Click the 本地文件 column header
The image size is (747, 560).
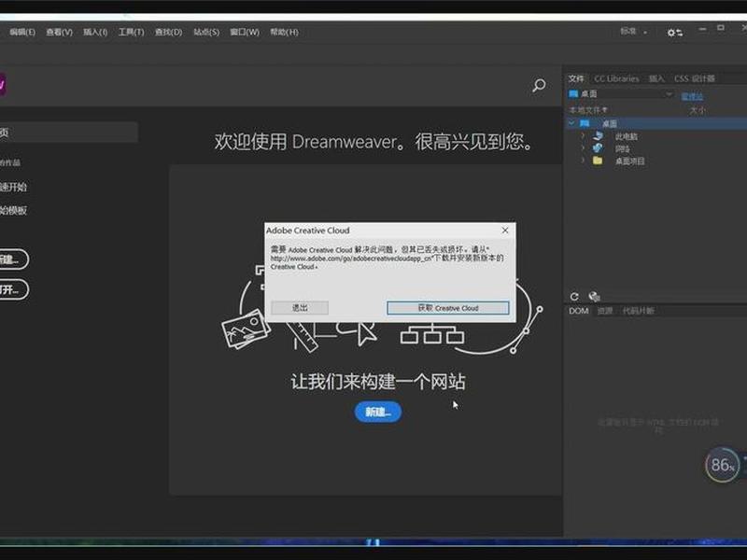pos(588,110)
